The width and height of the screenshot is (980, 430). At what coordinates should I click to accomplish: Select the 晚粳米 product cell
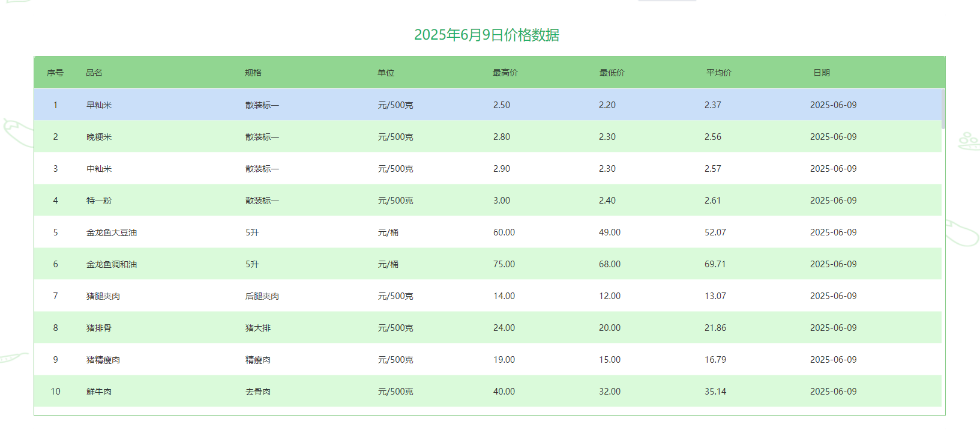(x=99, y=137)
